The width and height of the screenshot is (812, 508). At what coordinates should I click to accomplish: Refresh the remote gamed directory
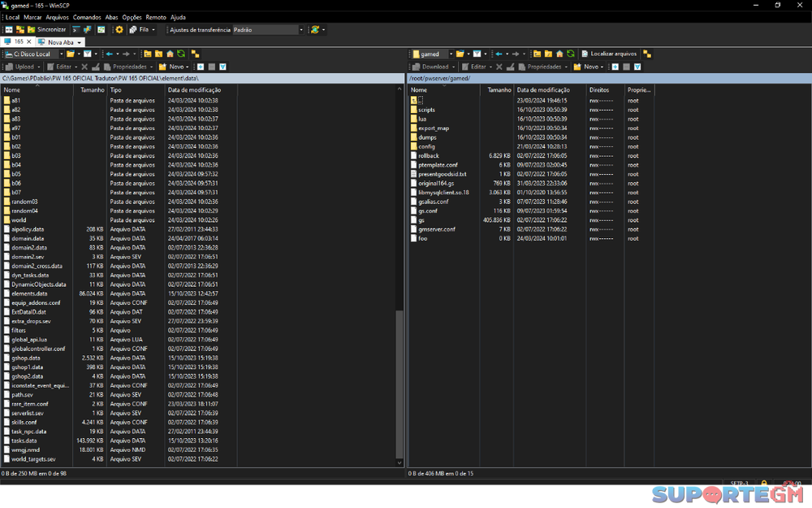click(571, 54)
